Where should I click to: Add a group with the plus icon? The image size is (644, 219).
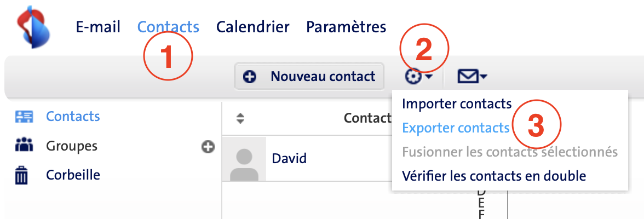tap(208, 147)
